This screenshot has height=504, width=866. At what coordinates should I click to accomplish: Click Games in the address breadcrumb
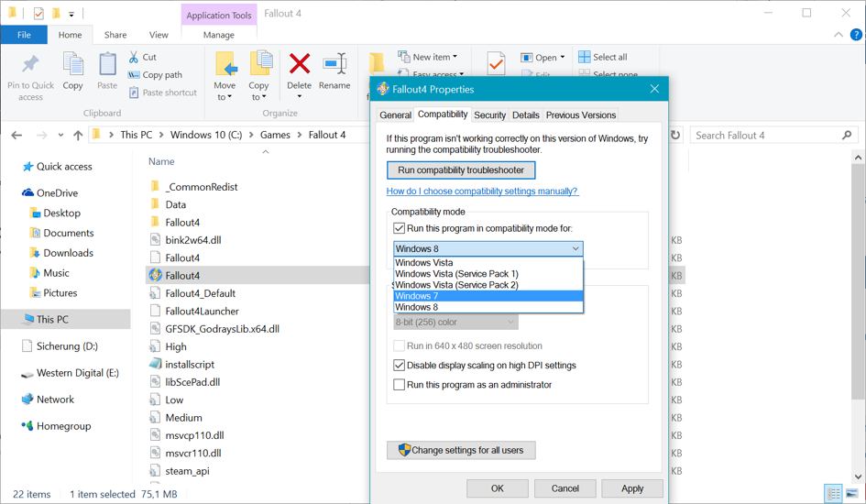pos(275,135)
